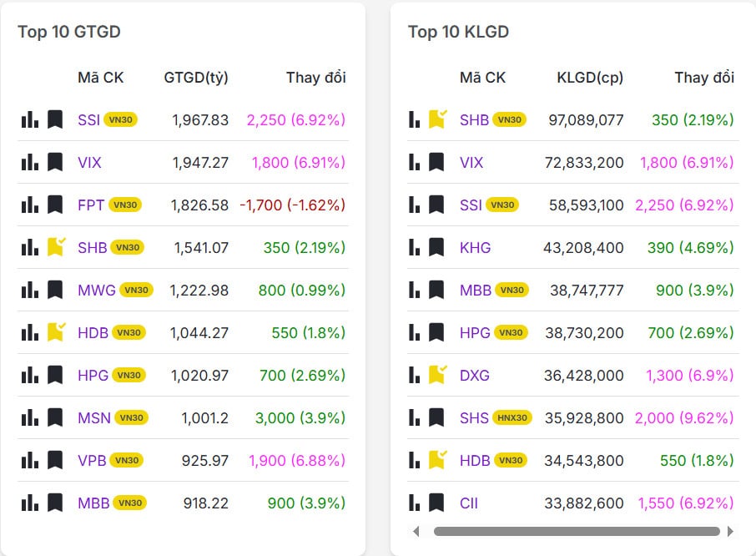756x556 pixels.
Task: Remove SHB from watchlist via yellow bookmark
Action: (x=53, y=247)
